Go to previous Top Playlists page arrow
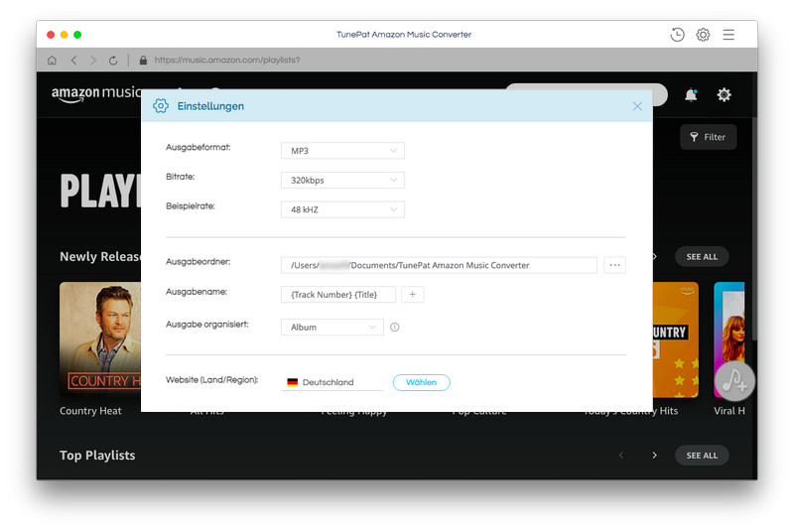 pyautogui.click(x=621, y=455)
